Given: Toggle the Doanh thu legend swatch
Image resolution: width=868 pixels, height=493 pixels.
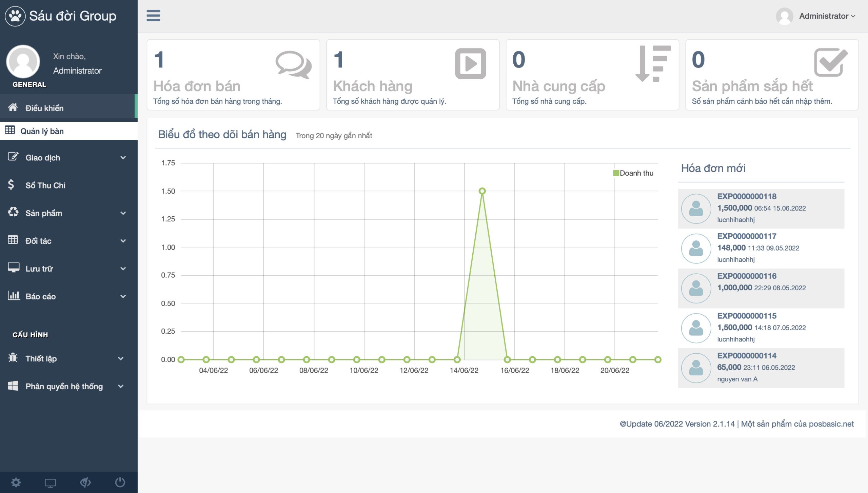Looking at the screenshot, I should tap(616, 173).
